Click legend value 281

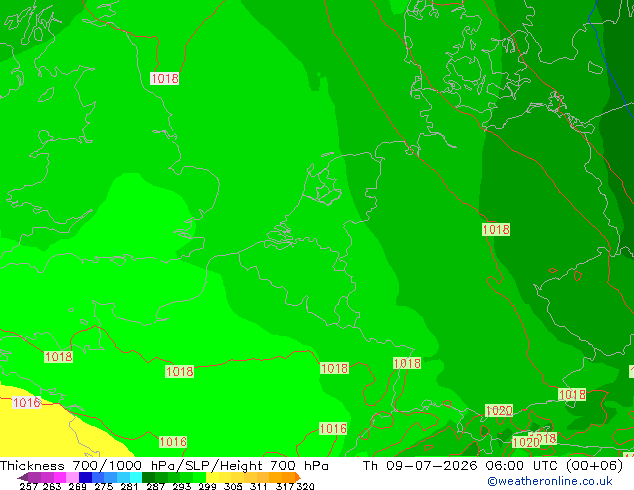(x=129, y=486)
